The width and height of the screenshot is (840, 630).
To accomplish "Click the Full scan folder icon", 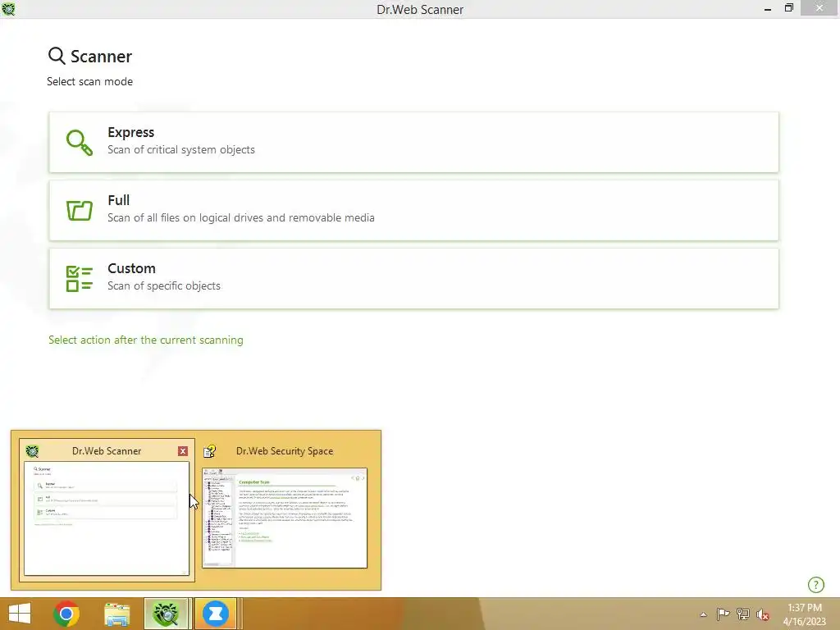I will click(80, 210).
